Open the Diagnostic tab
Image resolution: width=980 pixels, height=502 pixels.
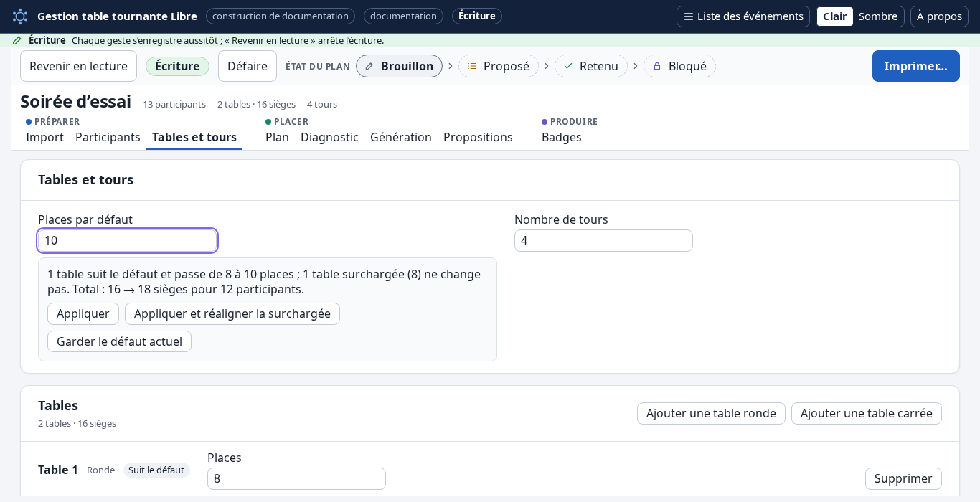pos(329,137)
